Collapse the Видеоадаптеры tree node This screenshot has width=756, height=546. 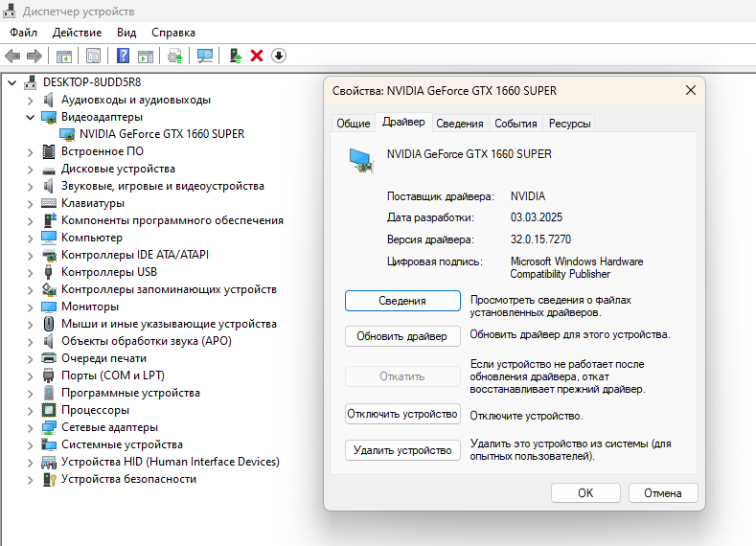[31, 117]
